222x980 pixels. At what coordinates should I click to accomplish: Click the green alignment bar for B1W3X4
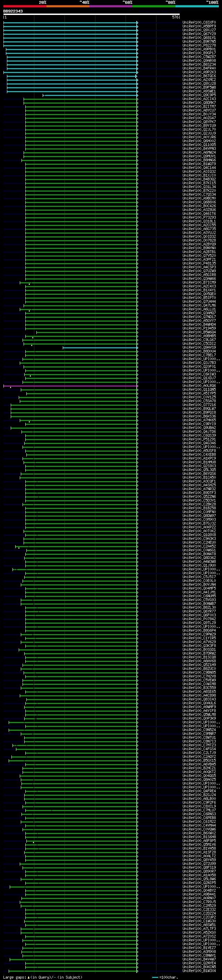pyautogui.click(x=73, y=971)
